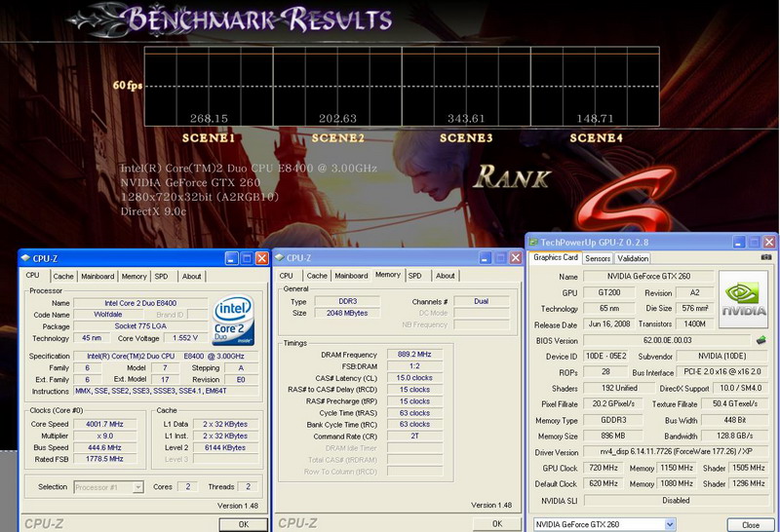780x532 pixels.
Task: Click the Bandwidth value 128.8 GB/s
Action: [x=734, y=437]
